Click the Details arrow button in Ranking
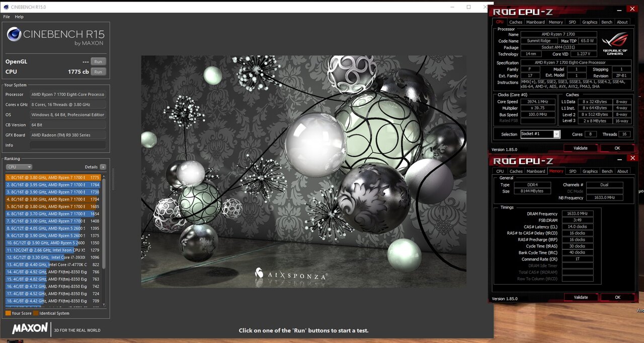 coord(103,167)
